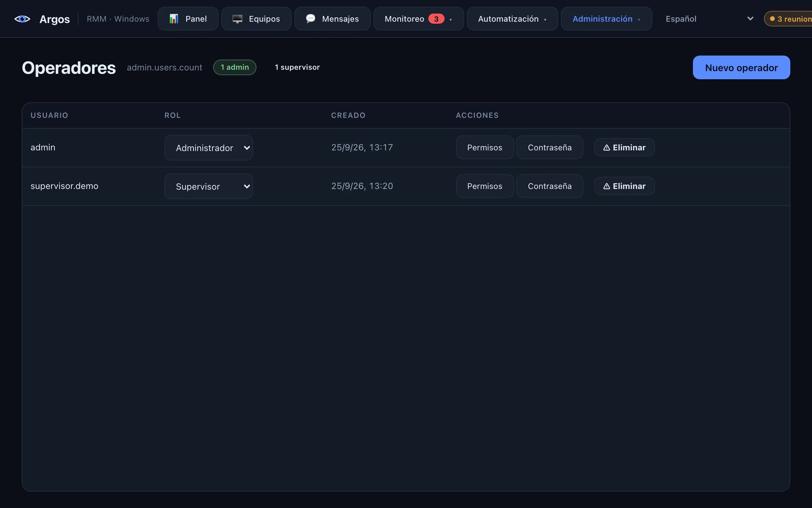Expand the Administración menu
Image resolution: width=812 pixels, height=508 pixels.
tap(606, 19)
